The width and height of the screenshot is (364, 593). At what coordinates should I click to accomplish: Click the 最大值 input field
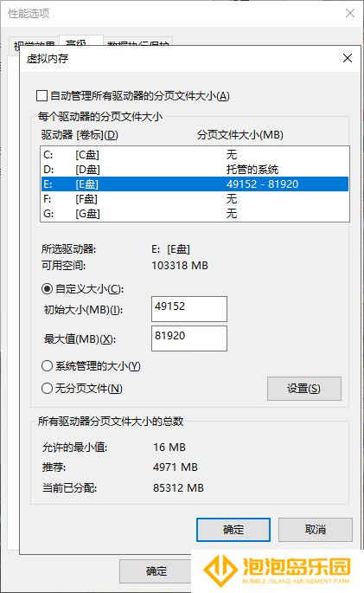(x=189, y=338)
